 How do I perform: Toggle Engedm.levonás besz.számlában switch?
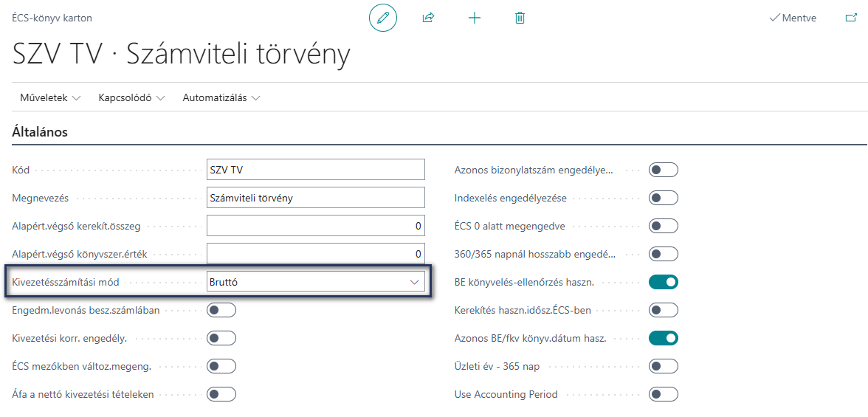221,310
